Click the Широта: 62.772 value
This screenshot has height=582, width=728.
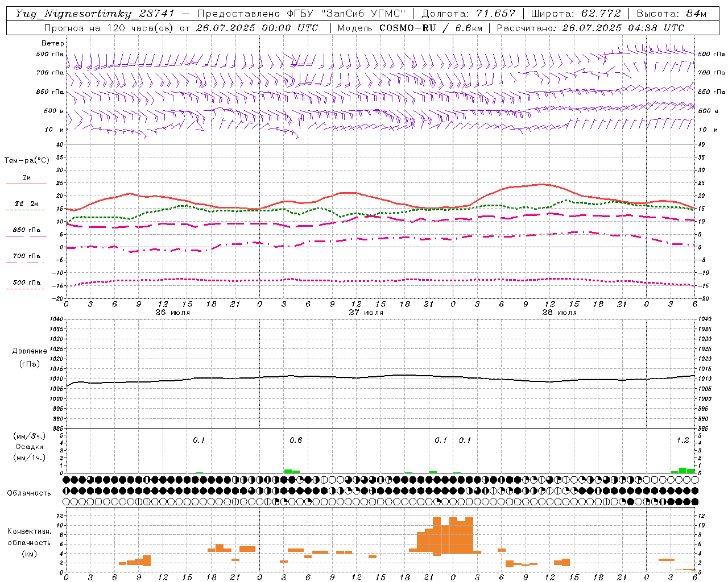(x=576, y=14)
